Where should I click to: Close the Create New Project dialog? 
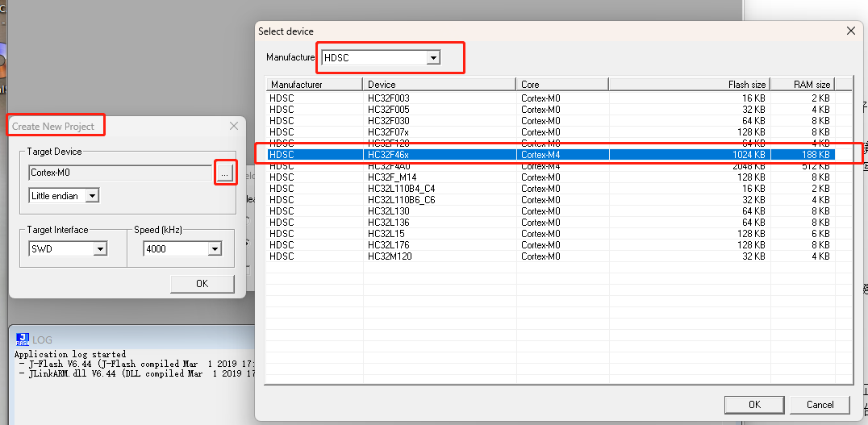234,126
